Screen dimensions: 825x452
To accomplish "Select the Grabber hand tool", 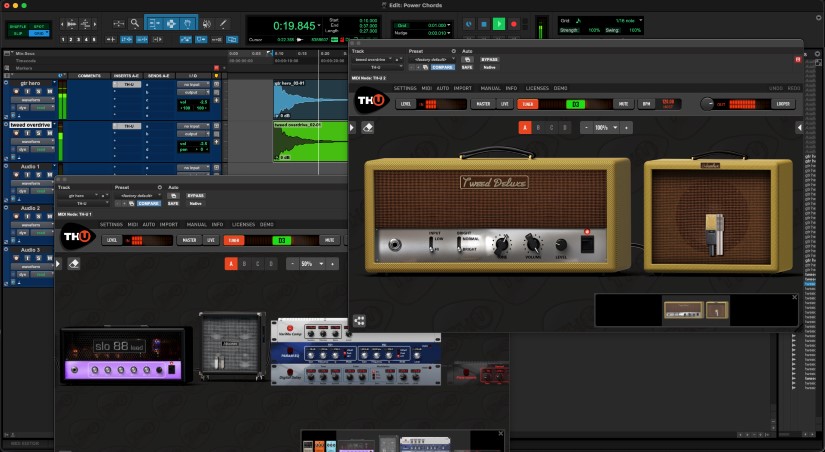I will (188, 24).
